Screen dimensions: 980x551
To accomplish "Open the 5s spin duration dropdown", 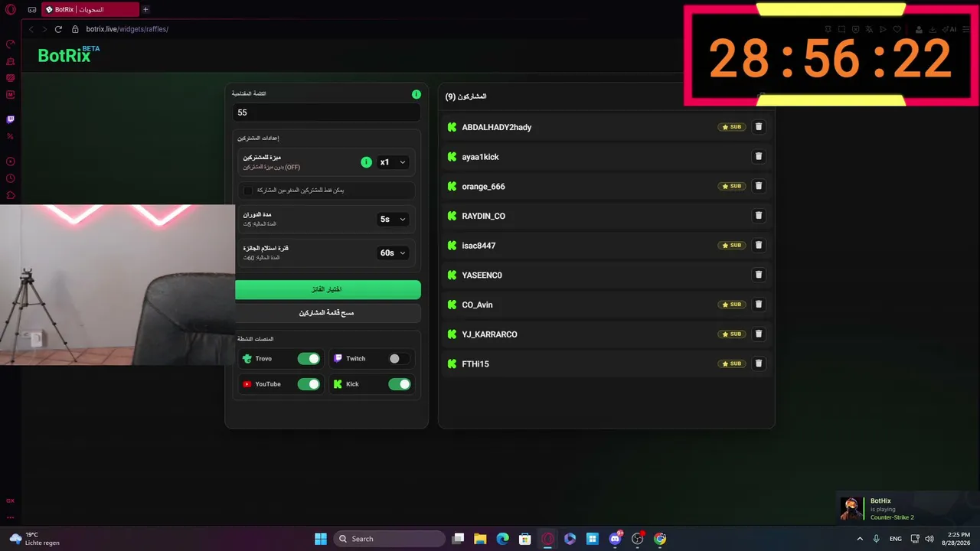I will point(393,219).
